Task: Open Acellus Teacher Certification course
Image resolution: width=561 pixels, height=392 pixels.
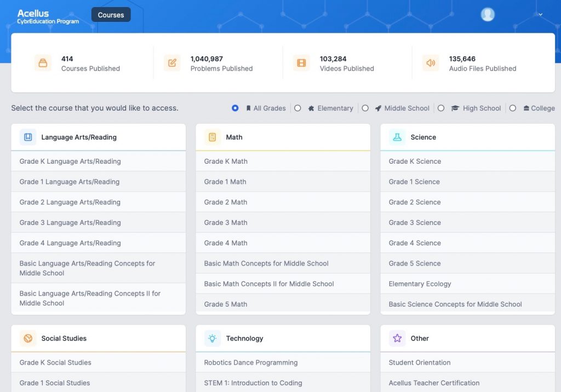Action: [468, 382]
